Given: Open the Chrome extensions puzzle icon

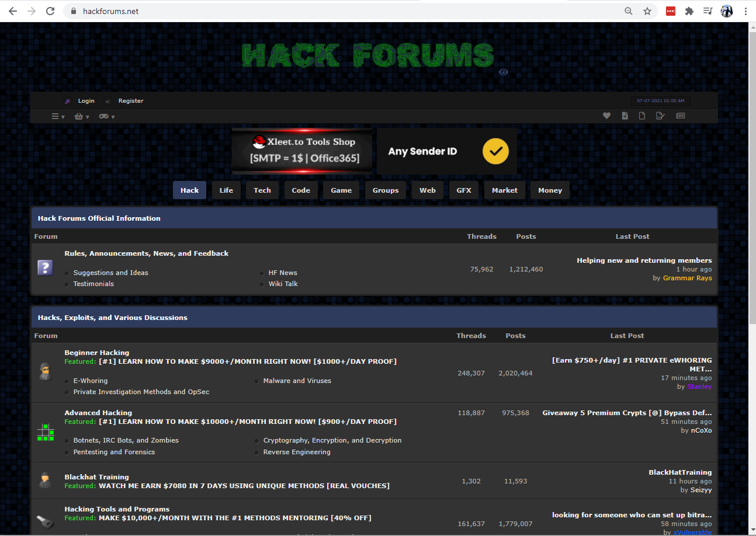Looking at the screenshot, I should pos(689,11).
